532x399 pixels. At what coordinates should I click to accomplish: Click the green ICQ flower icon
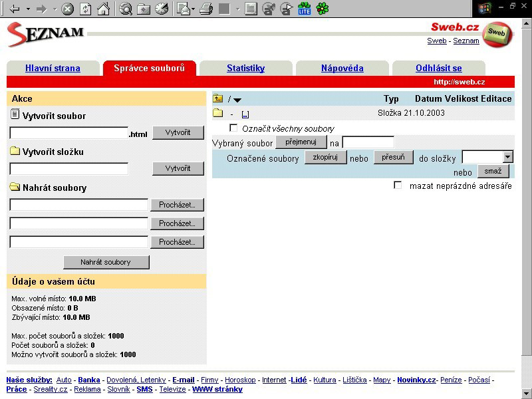(x=323, y=9)
